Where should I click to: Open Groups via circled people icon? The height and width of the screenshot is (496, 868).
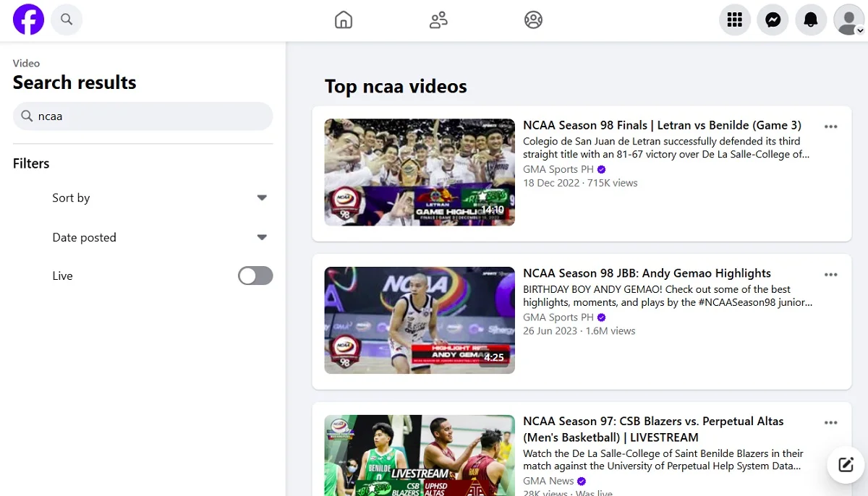[x=533, y=20]
